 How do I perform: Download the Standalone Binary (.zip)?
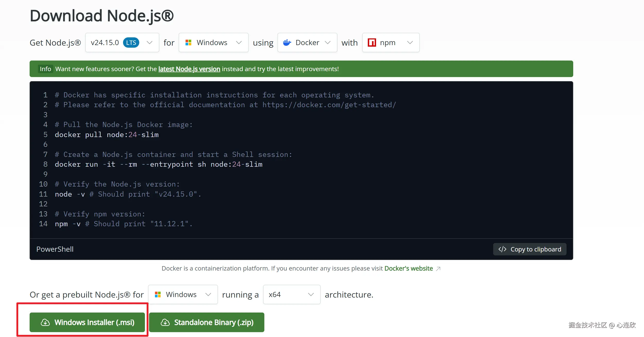[x=207, y=322]
